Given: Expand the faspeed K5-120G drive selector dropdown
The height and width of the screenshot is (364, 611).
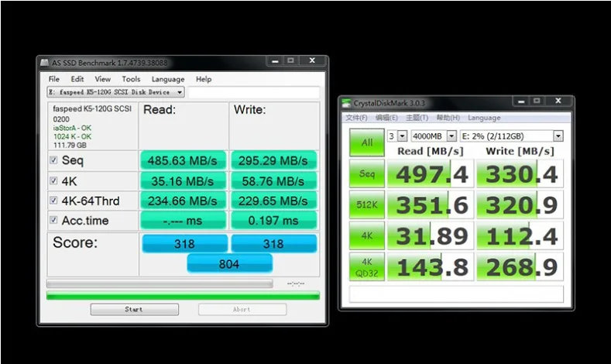Looking at the screenshot, I should tap(115, 92).
